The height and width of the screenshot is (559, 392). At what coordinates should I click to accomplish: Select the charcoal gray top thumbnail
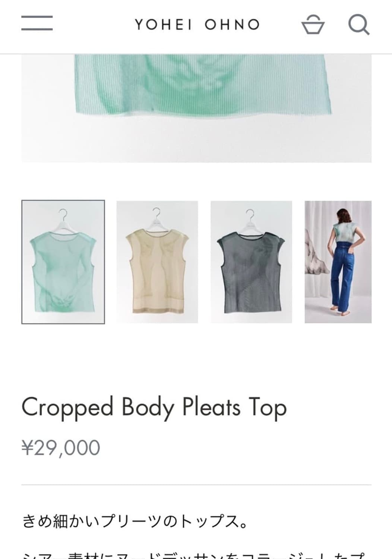coord(252,262)
